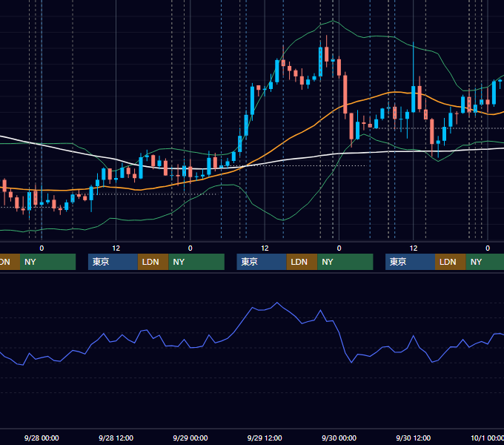504x445 pixels.
Task: Click the hour 0 label for 9/30
Action: (339, 248)
